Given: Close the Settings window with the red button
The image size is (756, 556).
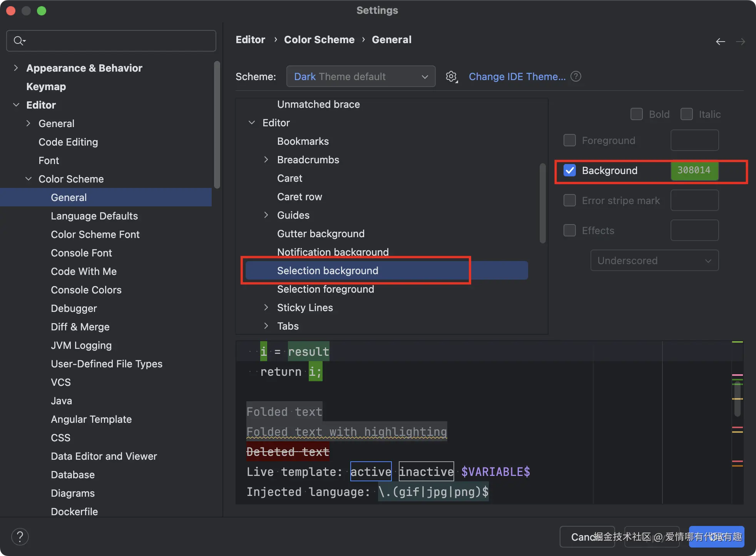Looking at the screenshot, I should coord(11,11).
